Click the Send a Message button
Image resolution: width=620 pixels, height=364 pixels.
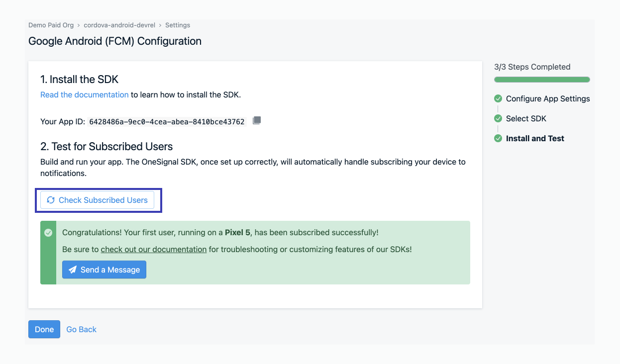click(x=104, y=270)
